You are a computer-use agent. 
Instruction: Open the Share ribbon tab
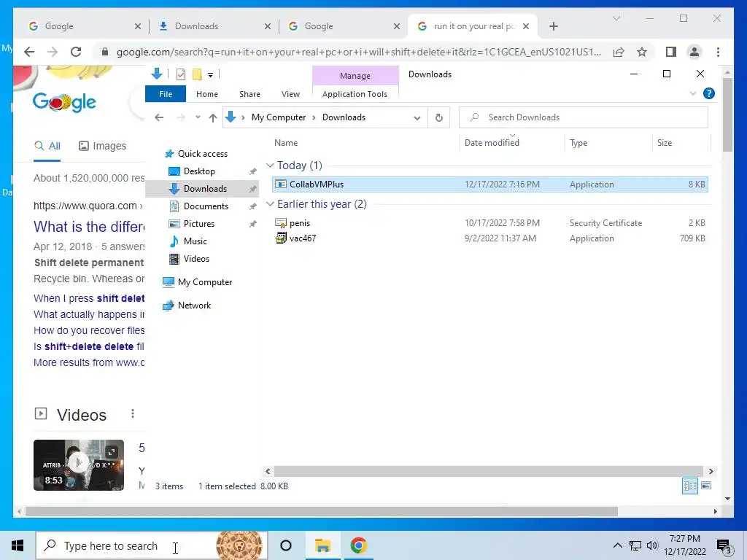249,94
